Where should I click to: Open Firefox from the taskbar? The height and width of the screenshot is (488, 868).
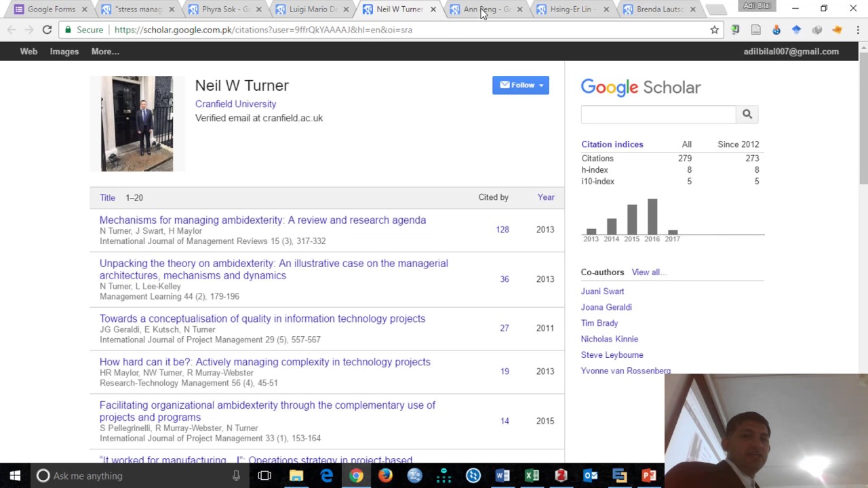coord(385,476)
